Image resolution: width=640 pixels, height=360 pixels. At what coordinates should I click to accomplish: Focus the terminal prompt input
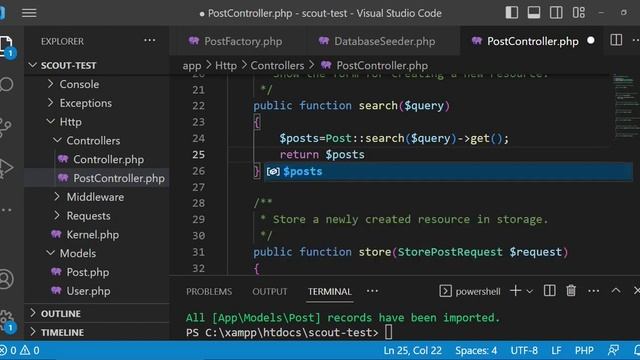point(388,332)
